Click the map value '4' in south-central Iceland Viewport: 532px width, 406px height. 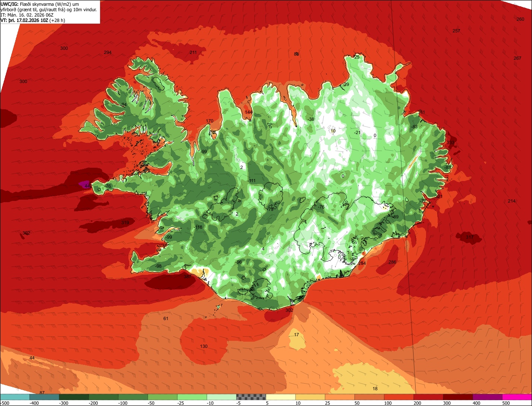point(263,249)
